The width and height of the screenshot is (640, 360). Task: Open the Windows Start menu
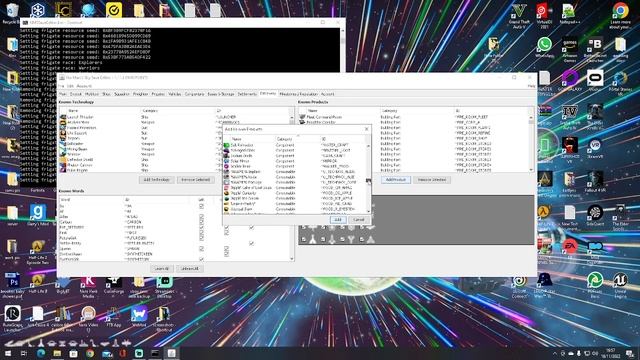(x=8, y=353)
